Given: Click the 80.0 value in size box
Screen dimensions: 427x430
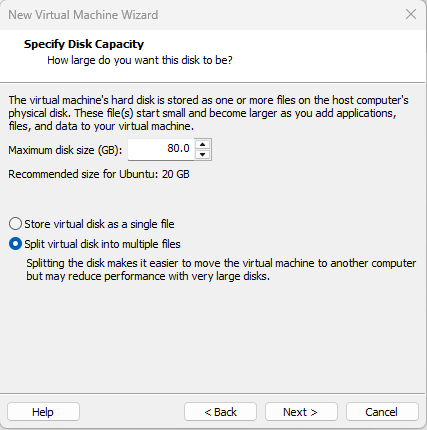Looking at the screenshot, I should [178, 148].
